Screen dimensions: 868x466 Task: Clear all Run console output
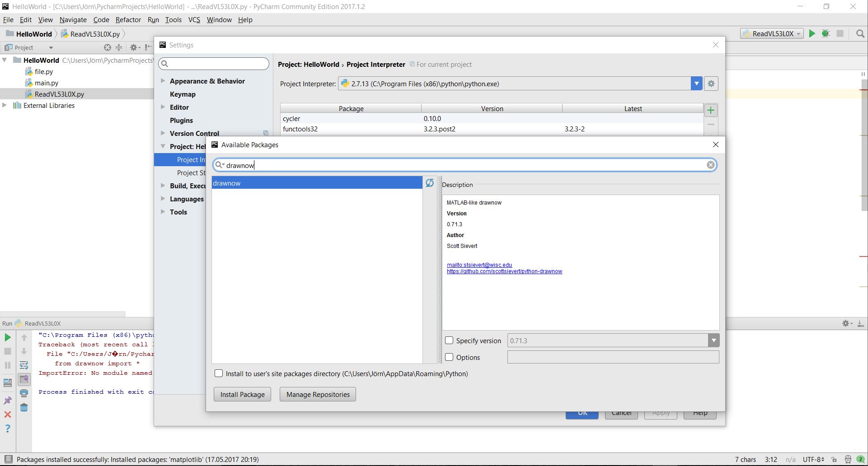point(24,407)
